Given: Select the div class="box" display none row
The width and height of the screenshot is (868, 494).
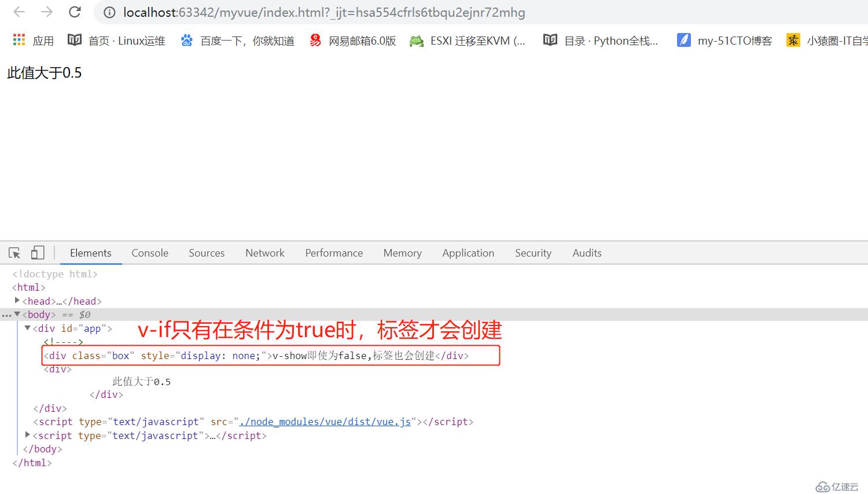Looking at the screenshot, I should coord(256,356).
